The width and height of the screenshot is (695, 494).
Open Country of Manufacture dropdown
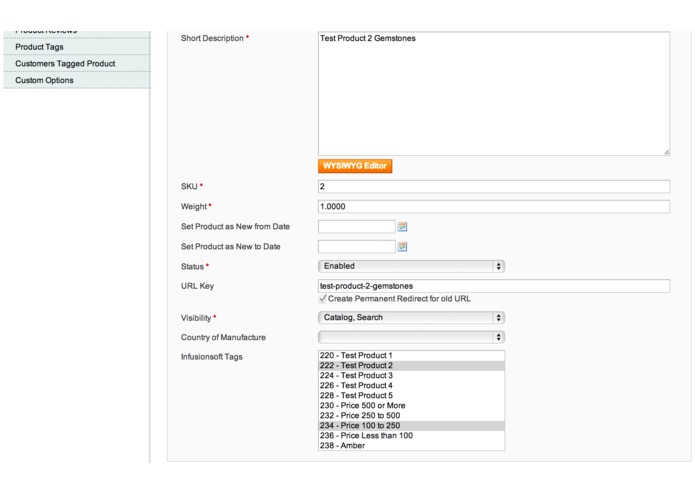point(411,337)
